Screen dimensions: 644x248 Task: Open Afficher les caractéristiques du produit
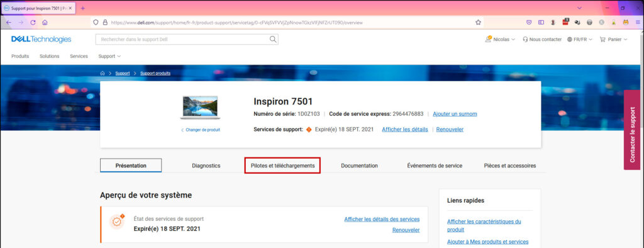pyautogui.click(x=484, y=225)
